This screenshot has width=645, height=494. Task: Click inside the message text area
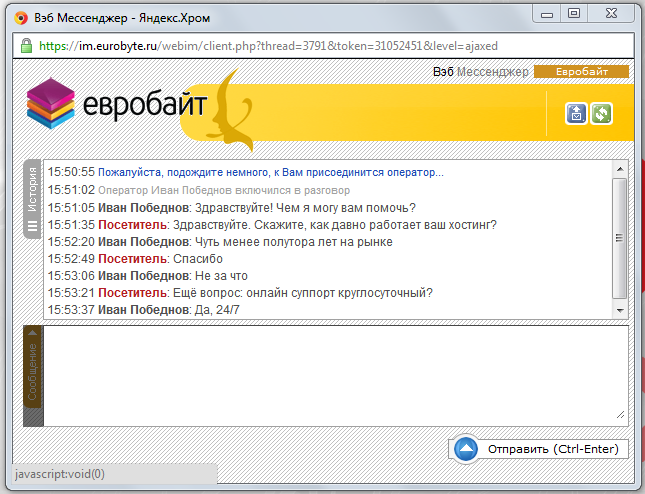coord(336,376)
